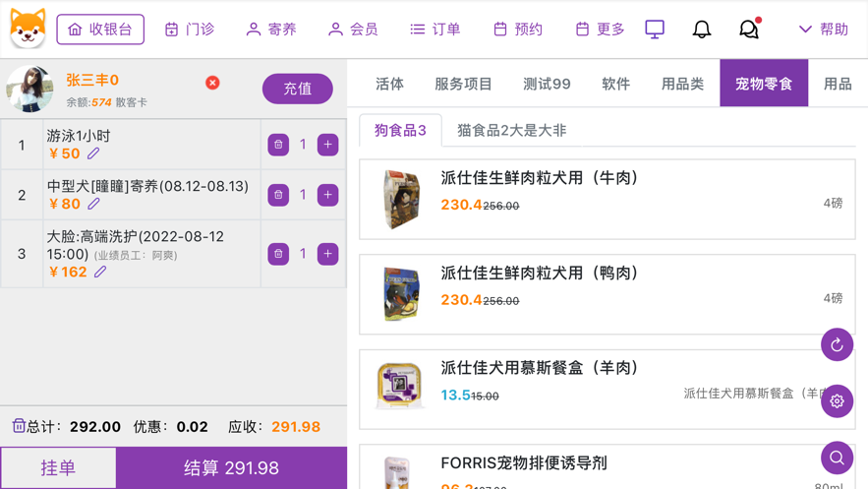Click the customer avatar photo

pyautogui.click(x=29, y=89)
